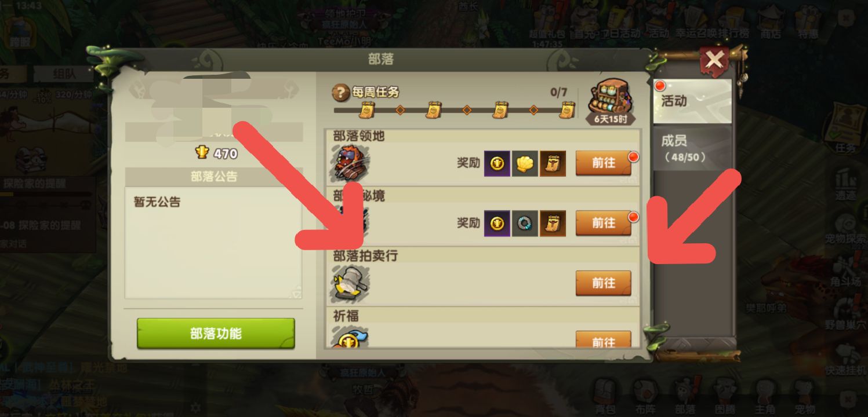Click the trophy icon beside 470
This screenshot has width=868, height=417.
[x=202, y=152]
